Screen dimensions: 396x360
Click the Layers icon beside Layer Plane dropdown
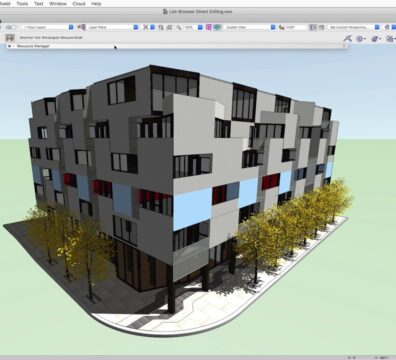[x=81, y=27]
